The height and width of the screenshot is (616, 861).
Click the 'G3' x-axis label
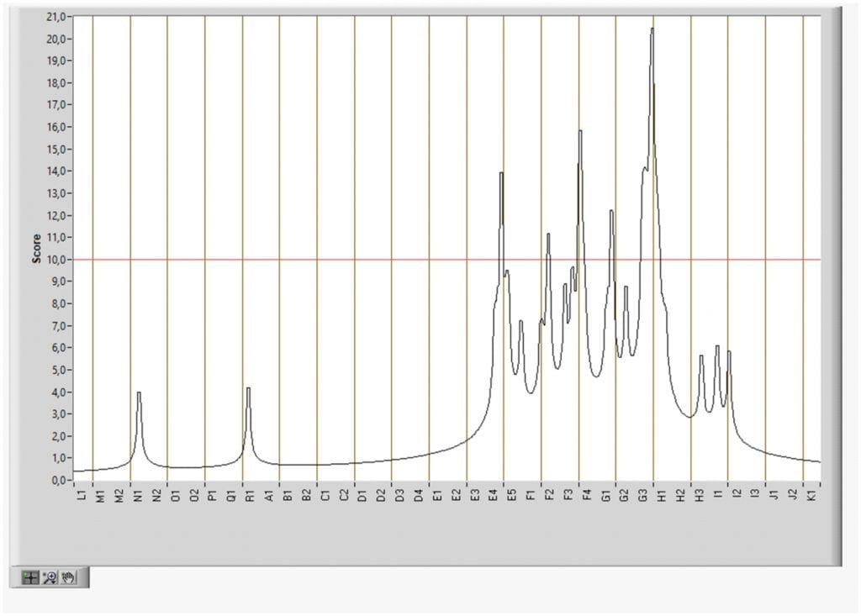pyautogui.click(x=643, y=495)
